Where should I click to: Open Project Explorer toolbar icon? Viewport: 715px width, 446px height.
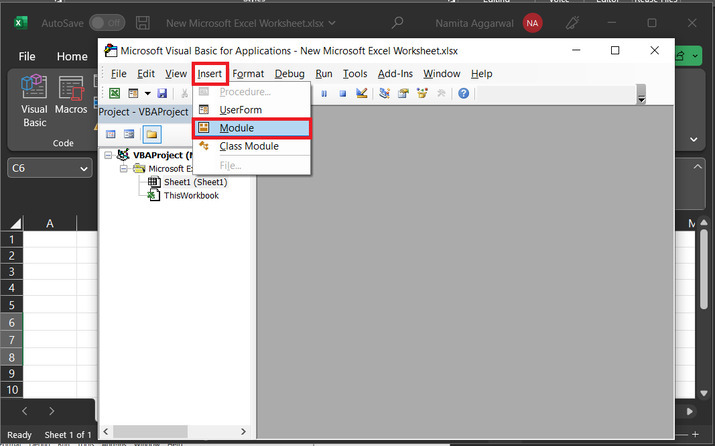click(x=384, y=93)
